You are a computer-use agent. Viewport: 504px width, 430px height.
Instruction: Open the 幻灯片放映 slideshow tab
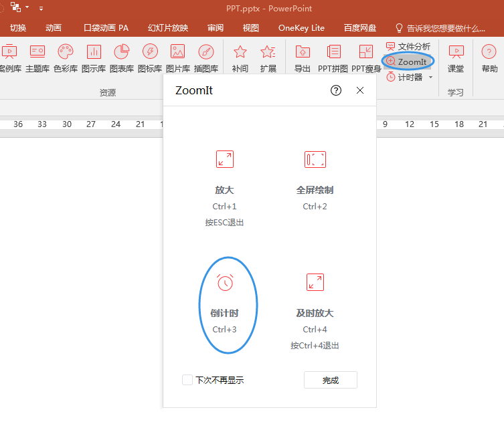coord(168,28)
